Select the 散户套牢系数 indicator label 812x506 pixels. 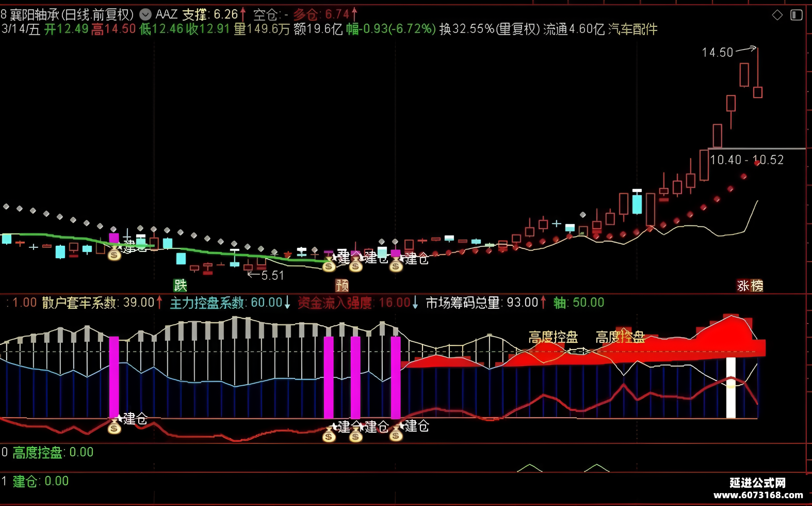coord(79,303)
